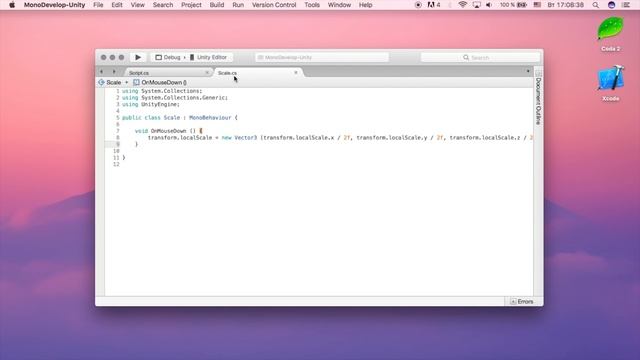Click the transform.localScale code line
Viewport: 640px width, 360px height.
[x=340, y=138]
